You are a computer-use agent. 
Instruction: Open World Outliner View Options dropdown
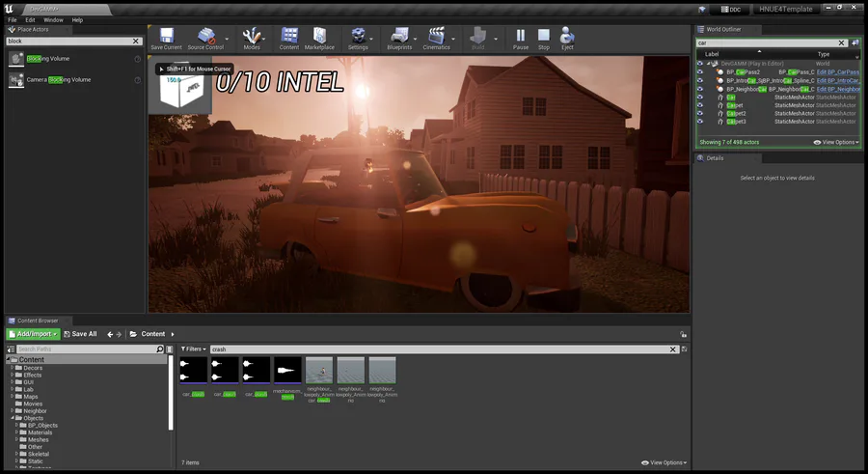(x=836, y=143)
